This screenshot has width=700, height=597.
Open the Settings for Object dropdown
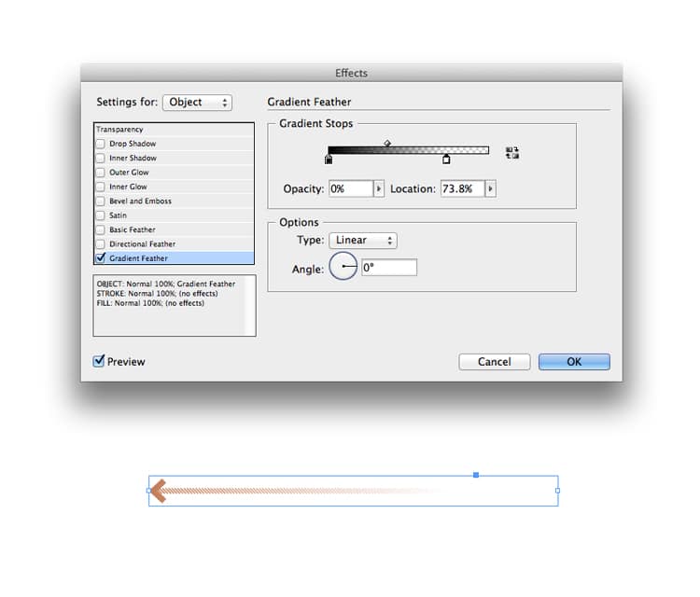coord(197,103)
